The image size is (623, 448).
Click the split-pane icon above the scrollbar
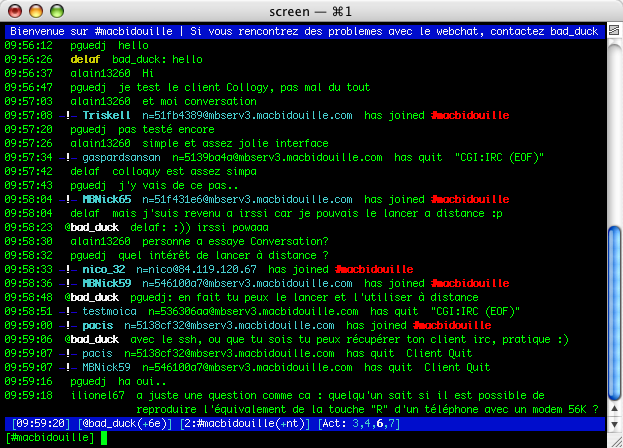click(614, 30)
